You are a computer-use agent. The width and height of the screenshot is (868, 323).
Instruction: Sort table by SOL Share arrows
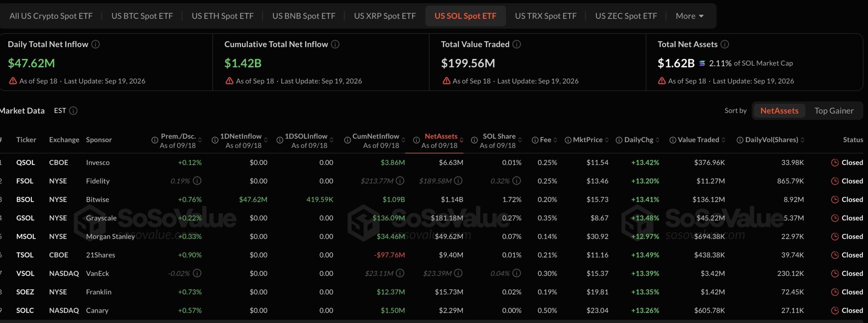[520, 140]
